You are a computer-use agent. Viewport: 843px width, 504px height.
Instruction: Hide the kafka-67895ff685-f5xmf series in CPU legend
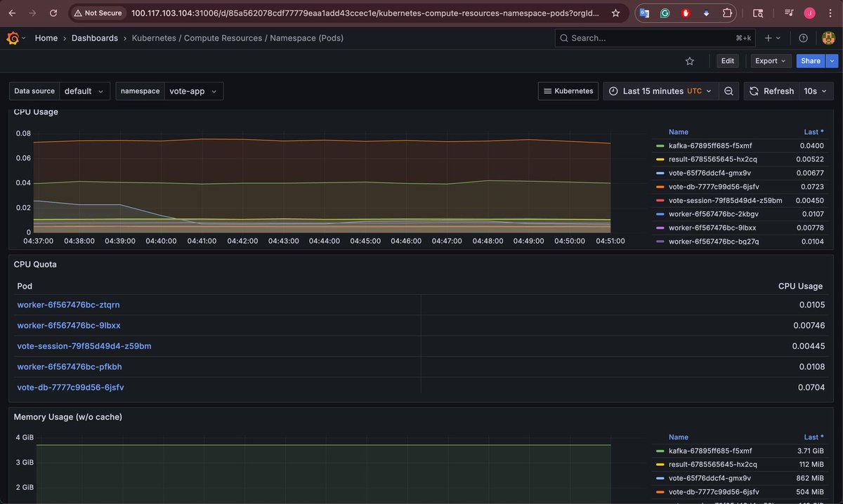coord(710,146)
